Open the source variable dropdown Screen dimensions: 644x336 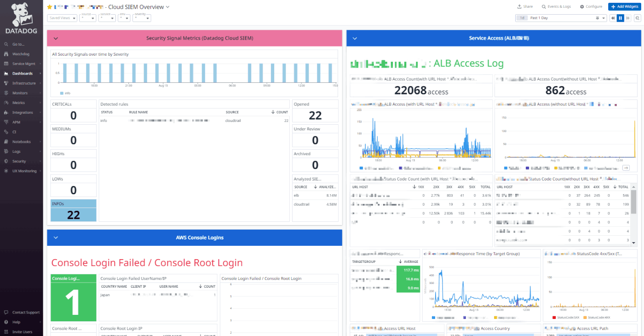87,18
